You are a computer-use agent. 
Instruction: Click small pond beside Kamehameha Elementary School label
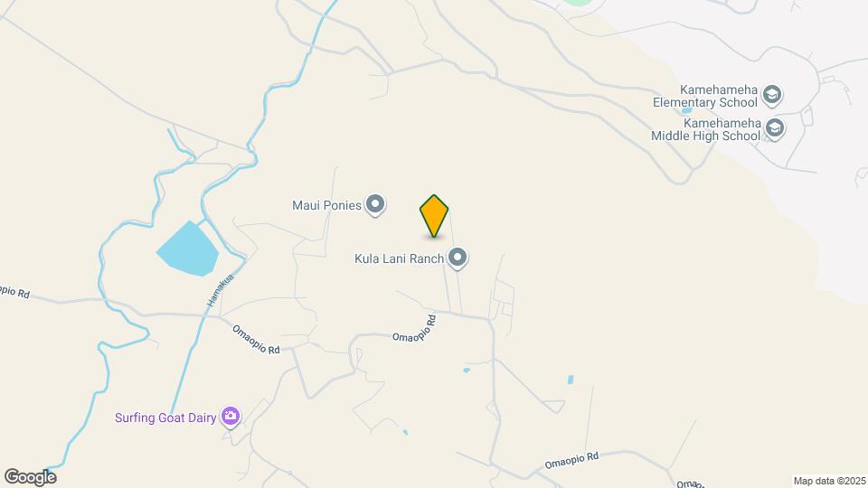pos(686,110)
